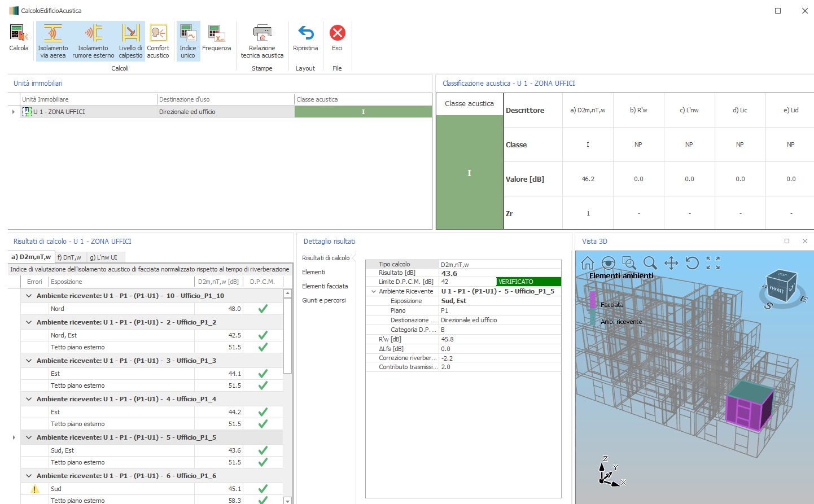Expand the U 1 - ZONA UFFICI row arrow
The height and width of the screenshot is (504, 814).
click(x=14, y=112)
